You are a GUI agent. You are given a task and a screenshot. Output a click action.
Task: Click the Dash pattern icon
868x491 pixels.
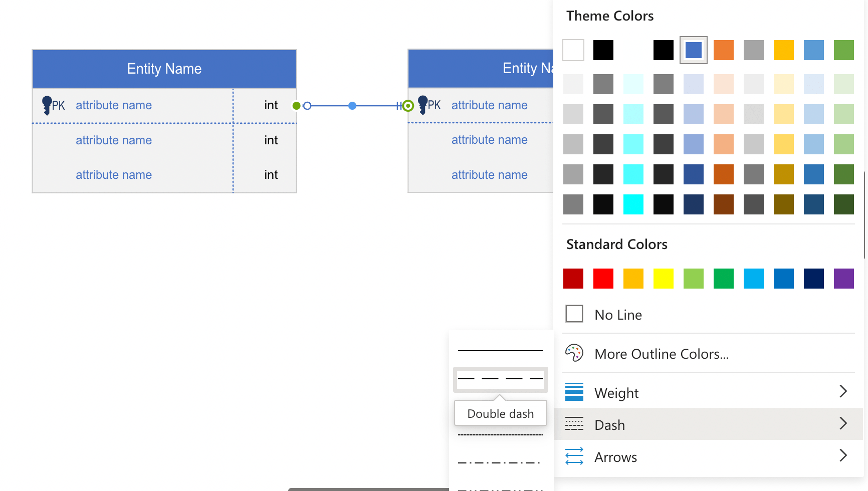coord(575,424)
